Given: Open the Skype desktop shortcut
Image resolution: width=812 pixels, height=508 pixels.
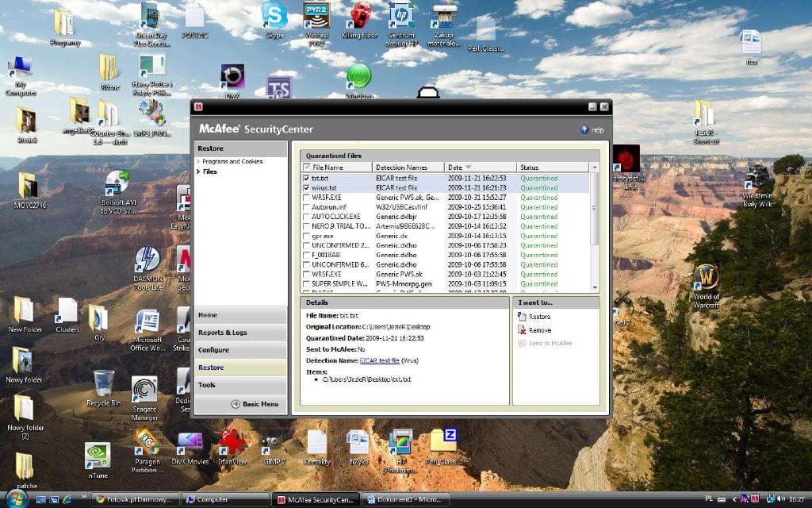Looking at the screenshot, I should [274, 21].
